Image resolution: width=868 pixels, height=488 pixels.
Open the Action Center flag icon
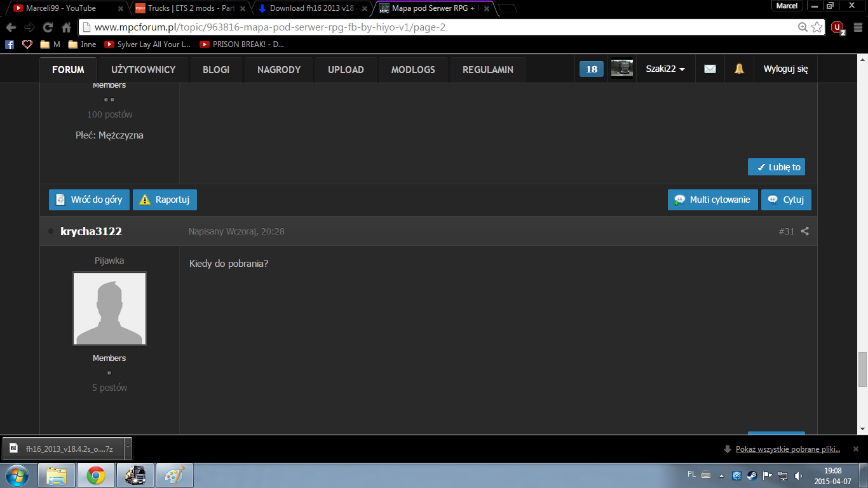[768, 475]
